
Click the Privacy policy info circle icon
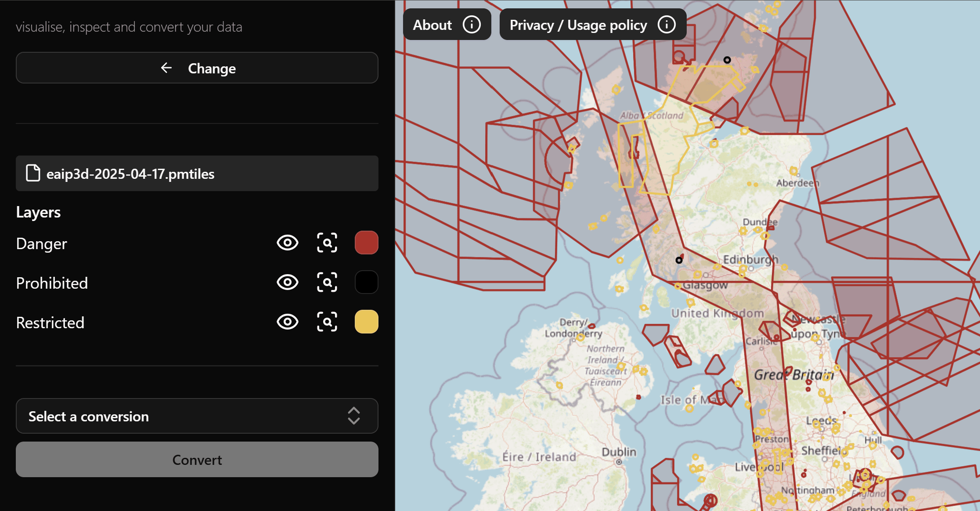pos(666,25)
